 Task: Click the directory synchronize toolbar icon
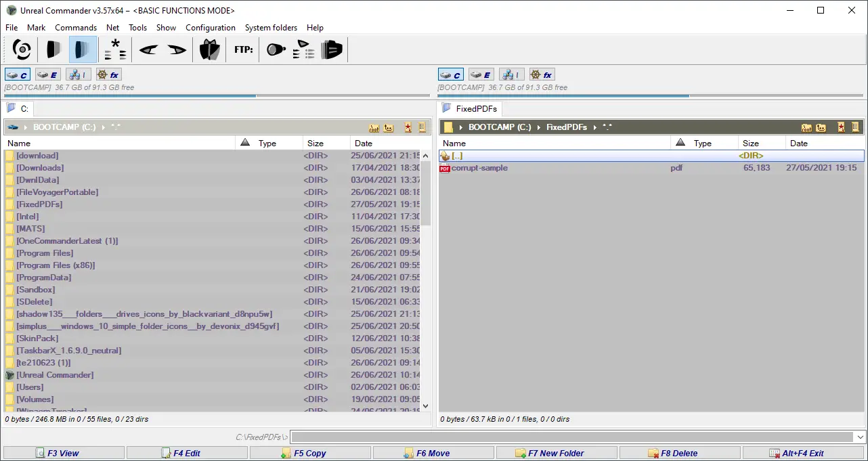pos(210,49)
